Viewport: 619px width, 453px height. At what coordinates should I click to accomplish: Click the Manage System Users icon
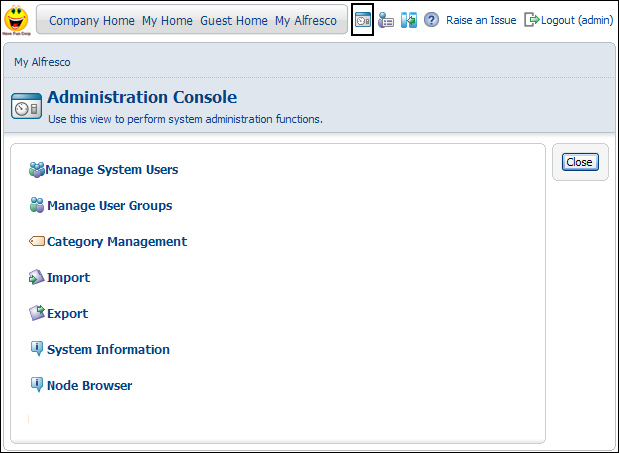coord(37,170)
